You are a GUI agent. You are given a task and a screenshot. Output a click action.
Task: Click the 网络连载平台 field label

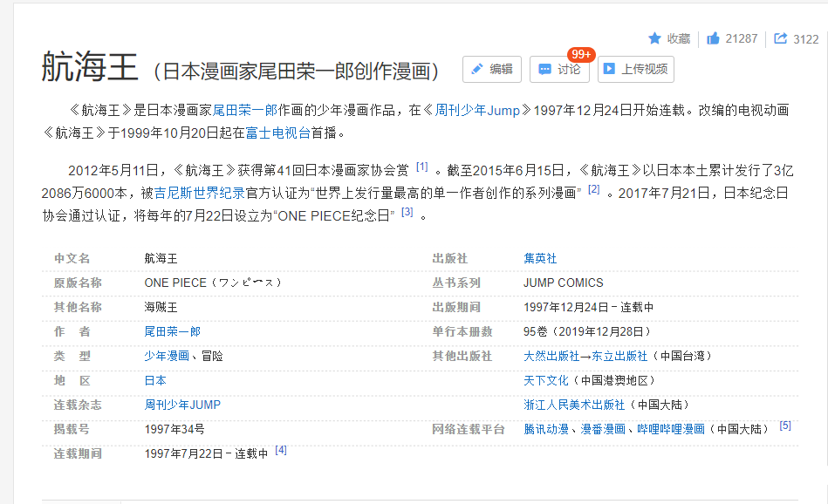click(469, 429)
